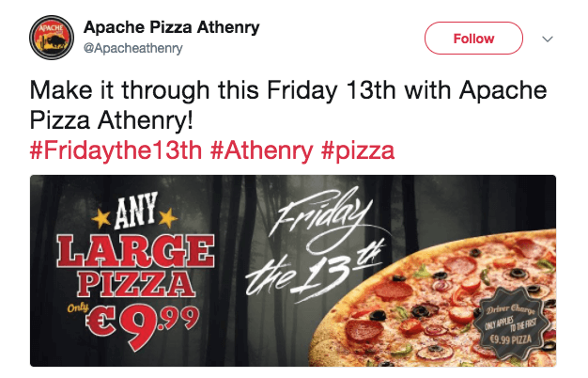Open the #pizza hashtag
Viewport: 588px width, 378px height.
tap(358, 150)
